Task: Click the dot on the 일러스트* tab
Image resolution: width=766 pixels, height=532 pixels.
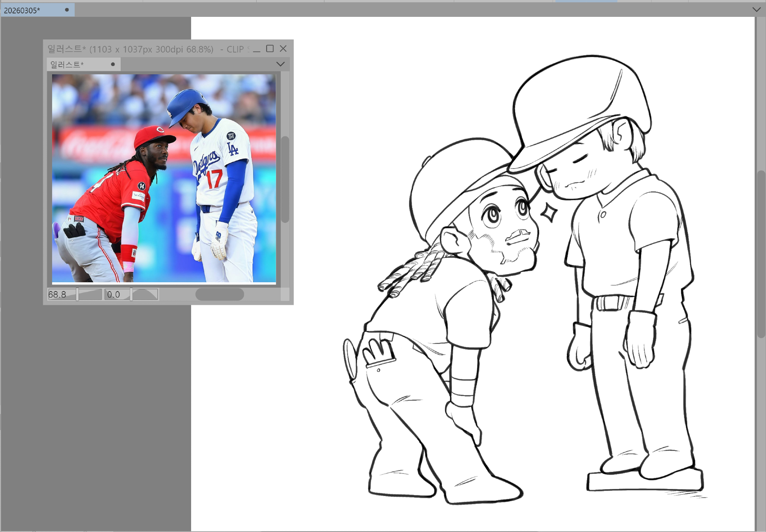Action: [x=113, y=64]
